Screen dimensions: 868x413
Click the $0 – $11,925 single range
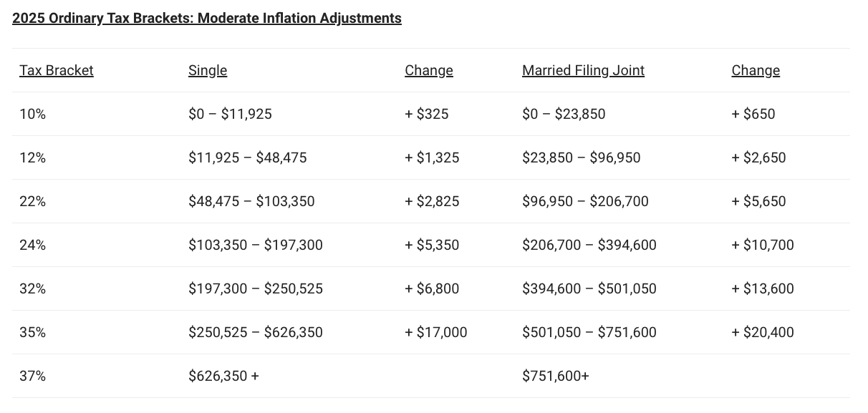(x=230, y=114)
